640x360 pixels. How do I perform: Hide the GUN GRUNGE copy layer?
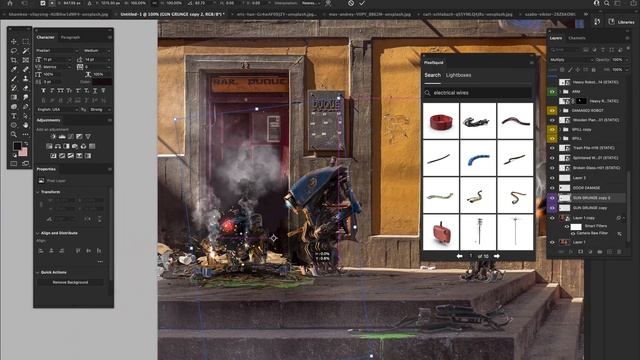click(x=552, y=208)
